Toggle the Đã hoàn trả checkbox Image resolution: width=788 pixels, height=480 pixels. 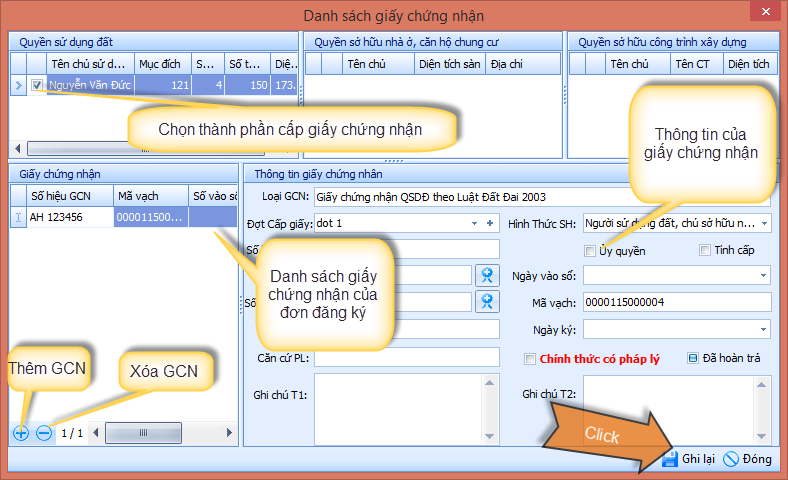(x=692, y=359)
